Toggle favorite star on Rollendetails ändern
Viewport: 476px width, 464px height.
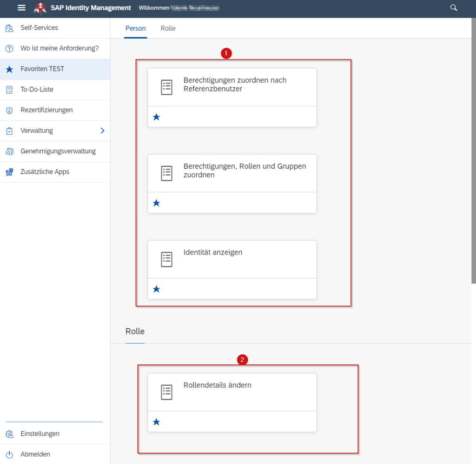[x=156, y=422]
